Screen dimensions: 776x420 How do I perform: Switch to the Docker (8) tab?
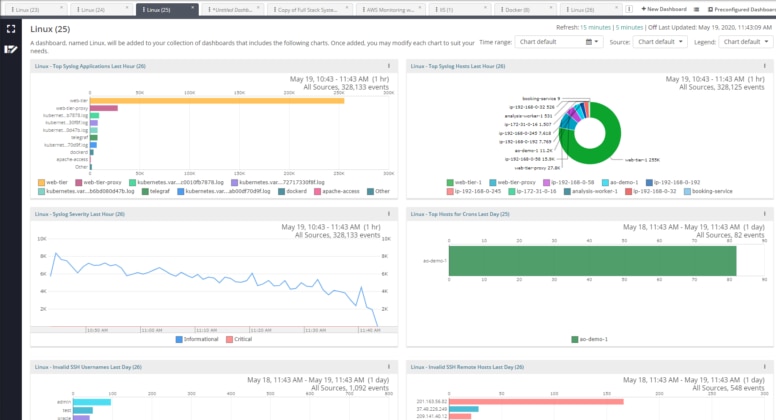pos(519,8)
